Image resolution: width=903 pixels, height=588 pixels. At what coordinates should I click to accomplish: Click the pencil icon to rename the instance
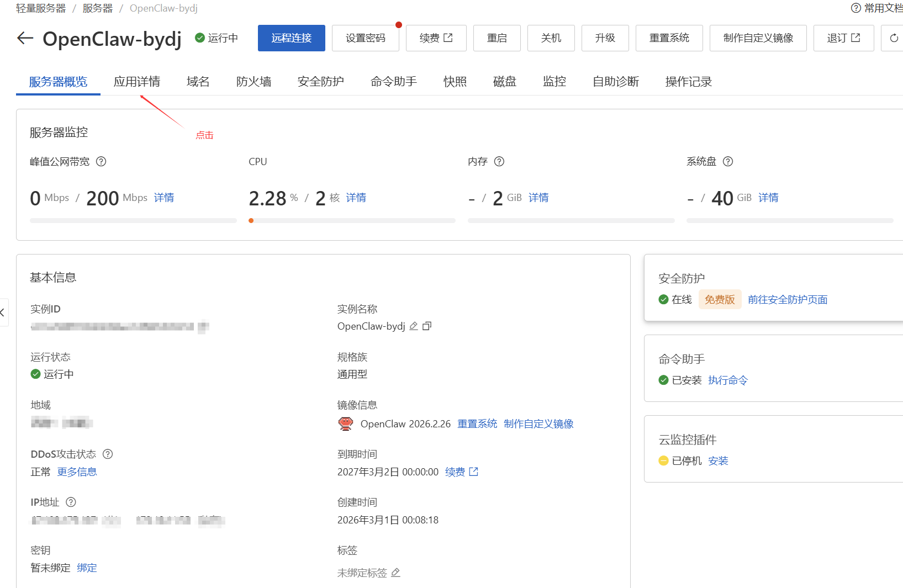click(x=413, y=326)
